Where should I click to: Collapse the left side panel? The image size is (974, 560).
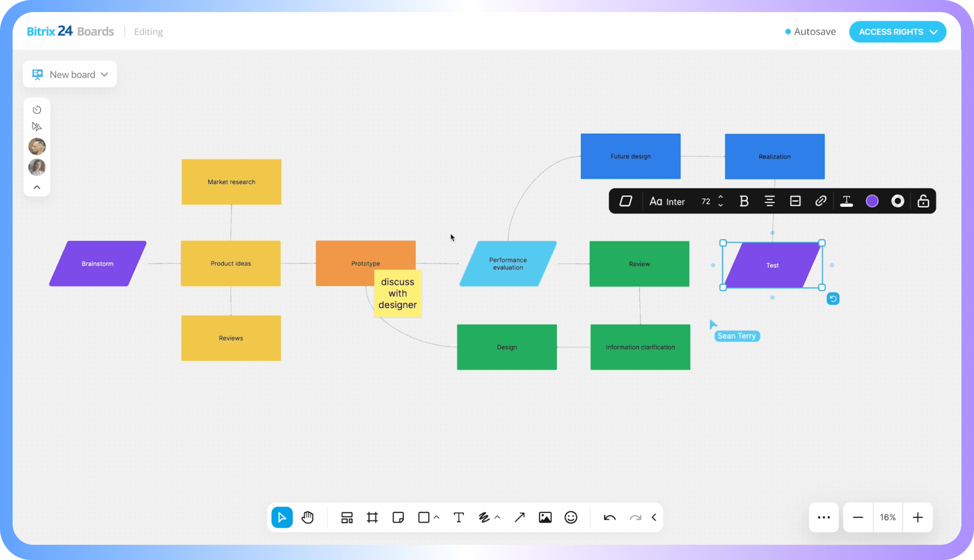click(37, 187)
